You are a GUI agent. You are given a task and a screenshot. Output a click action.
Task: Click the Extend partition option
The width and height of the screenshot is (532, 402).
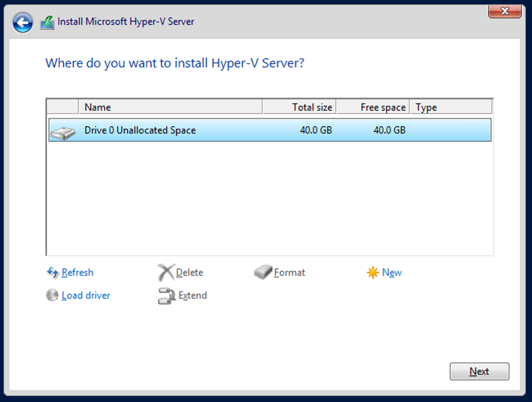192,296
